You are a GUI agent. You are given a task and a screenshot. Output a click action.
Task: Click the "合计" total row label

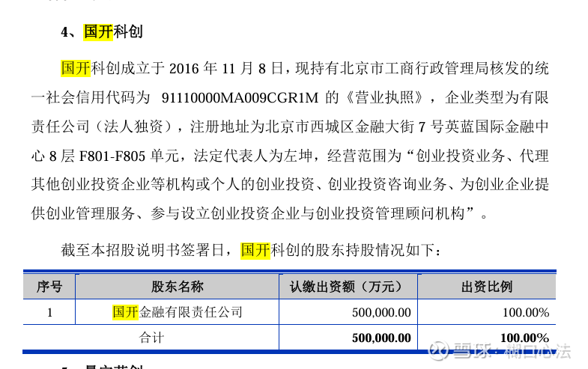tap(151, 338)
